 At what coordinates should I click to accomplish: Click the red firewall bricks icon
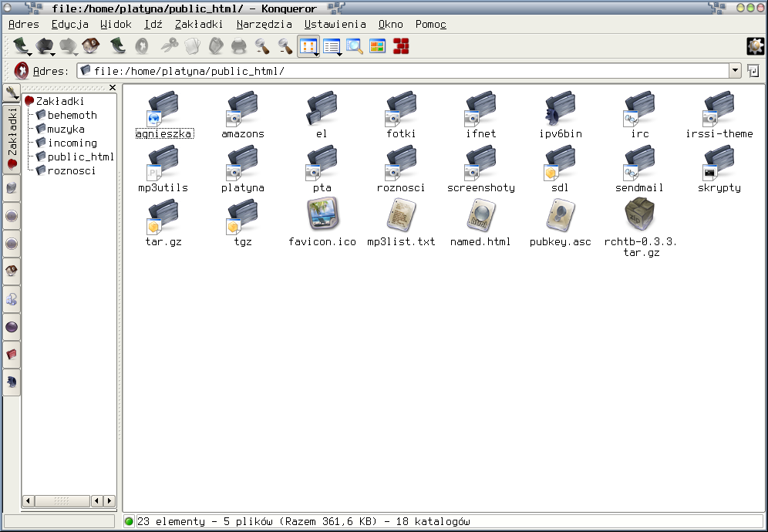pyautogui.click(x=401, y=46)
